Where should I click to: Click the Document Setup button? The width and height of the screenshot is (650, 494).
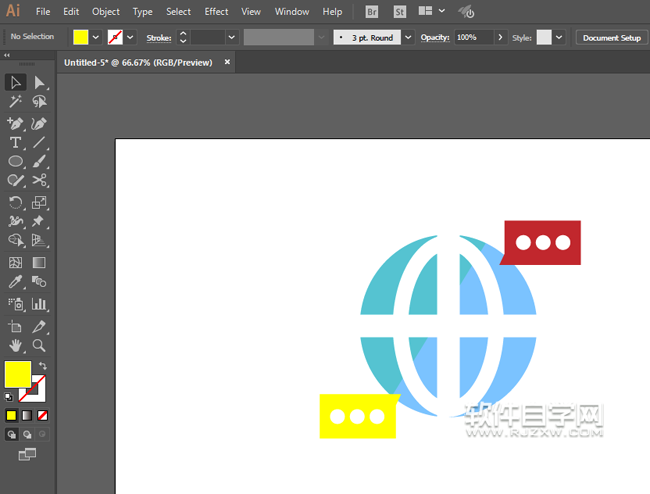pyautogui.click(x=611, y=37)
